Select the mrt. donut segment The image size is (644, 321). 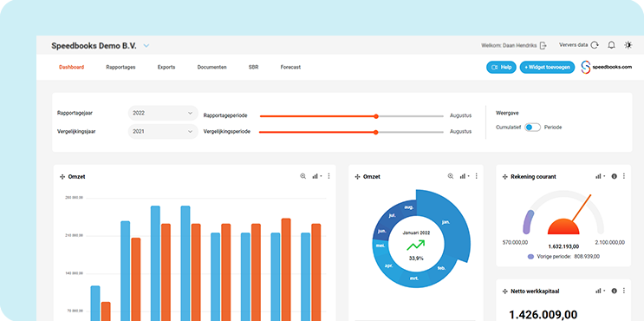coord(414,278)
